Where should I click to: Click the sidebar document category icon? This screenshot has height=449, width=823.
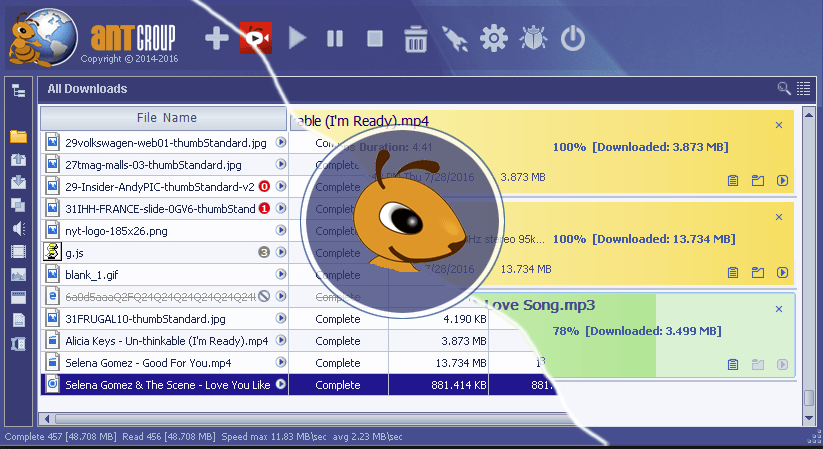coord(18,320)
